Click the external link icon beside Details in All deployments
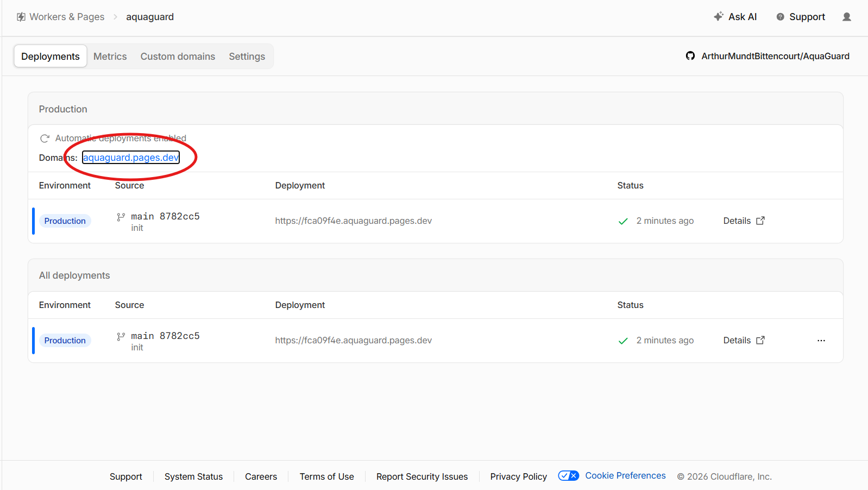The height and width of the screenshot is (490, 868). pyautogui.click(x=760, y=340)
